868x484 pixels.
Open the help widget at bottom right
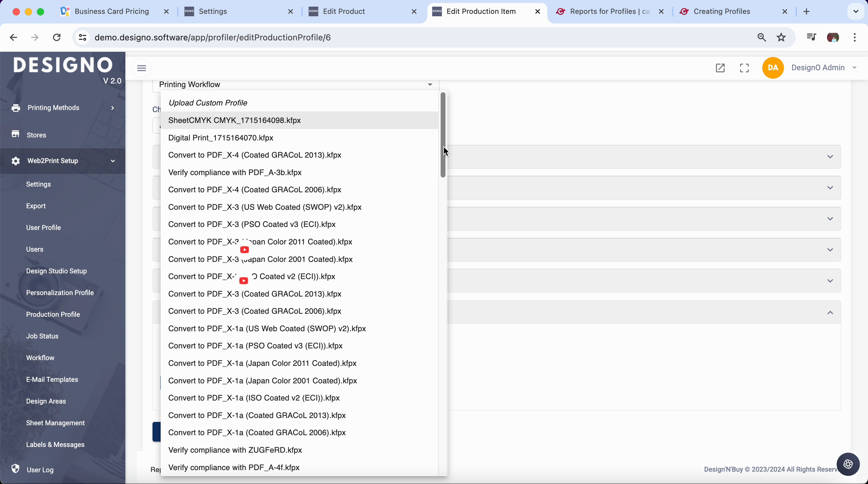(848, 464)
